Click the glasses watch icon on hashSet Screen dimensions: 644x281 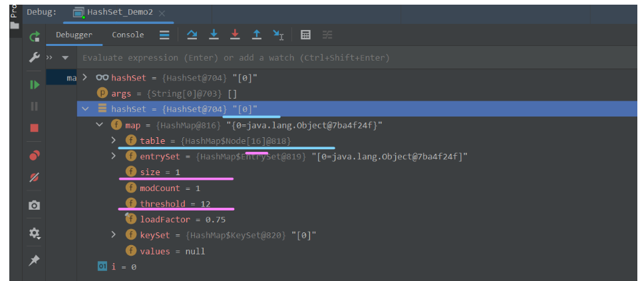tap(102, 78)
